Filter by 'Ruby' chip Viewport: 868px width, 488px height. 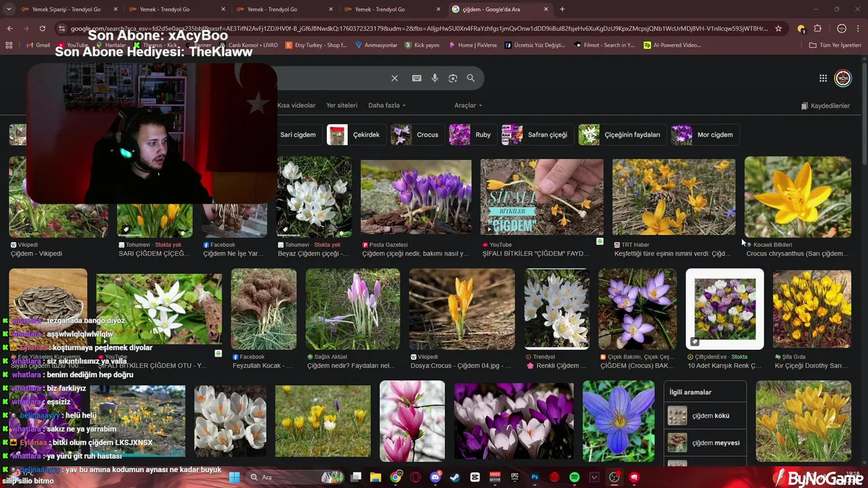(x=471, y=134)
